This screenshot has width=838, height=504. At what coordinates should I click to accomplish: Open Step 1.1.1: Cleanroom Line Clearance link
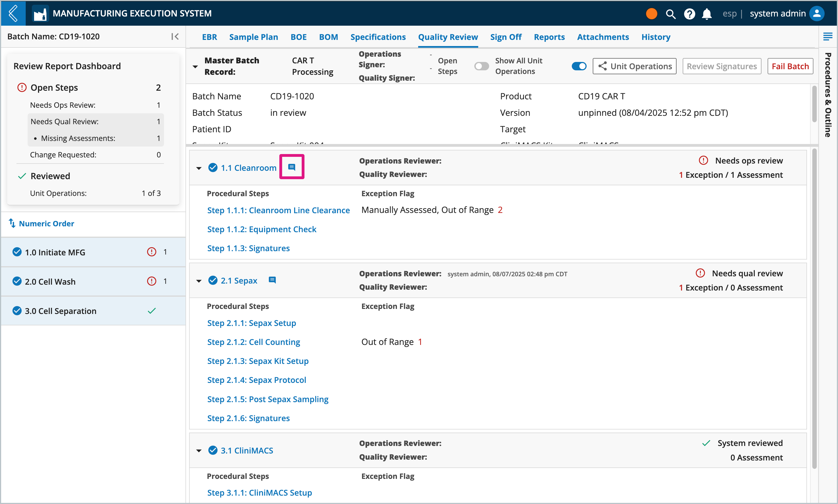(278, 210)
